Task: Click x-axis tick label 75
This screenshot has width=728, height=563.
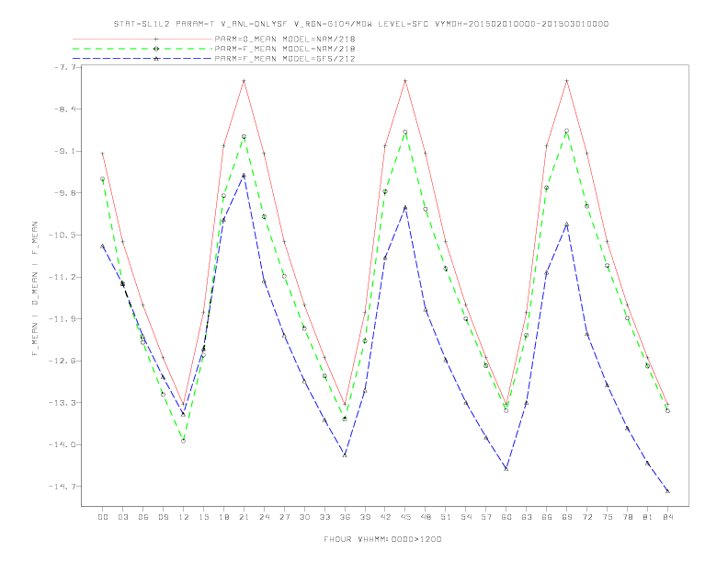Action: [x=608, y=517]
